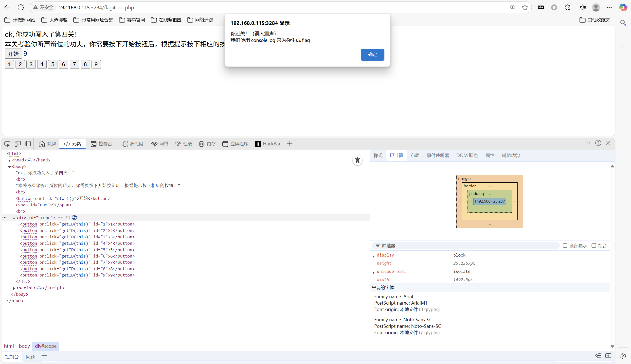Add more DevTools tools plus icon

pyautogui.click(x=290, y=144)
